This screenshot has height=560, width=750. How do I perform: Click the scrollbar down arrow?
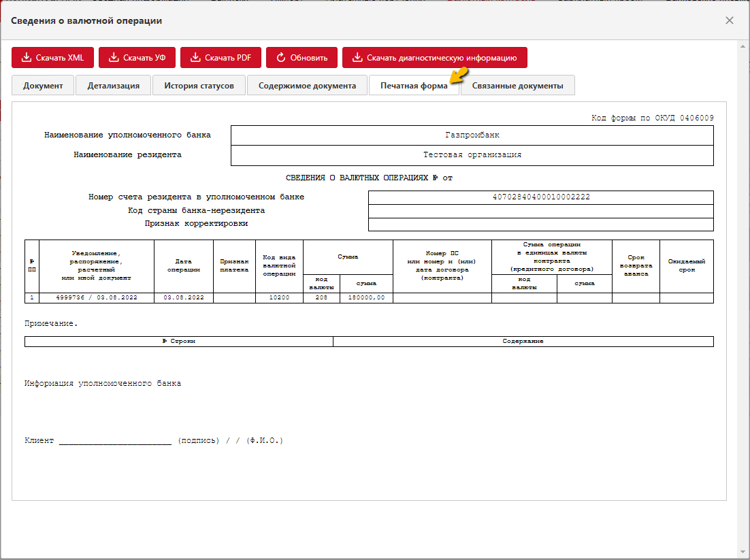743,553
